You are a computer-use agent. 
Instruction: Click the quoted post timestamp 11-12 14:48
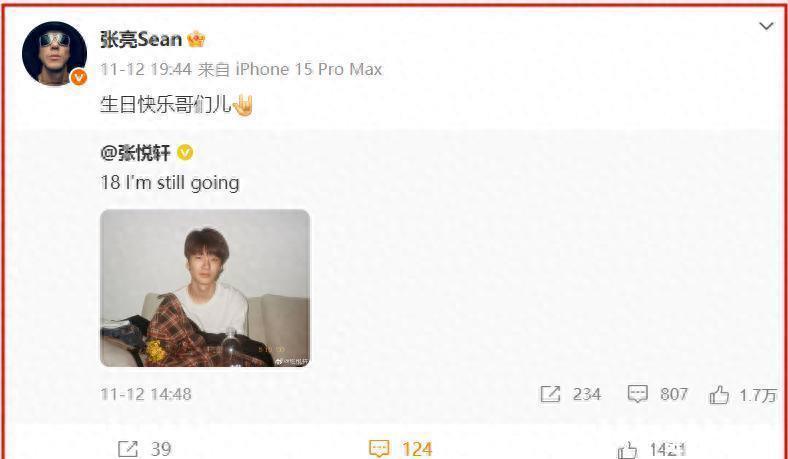pyautogui.click(x=146, y=394)
